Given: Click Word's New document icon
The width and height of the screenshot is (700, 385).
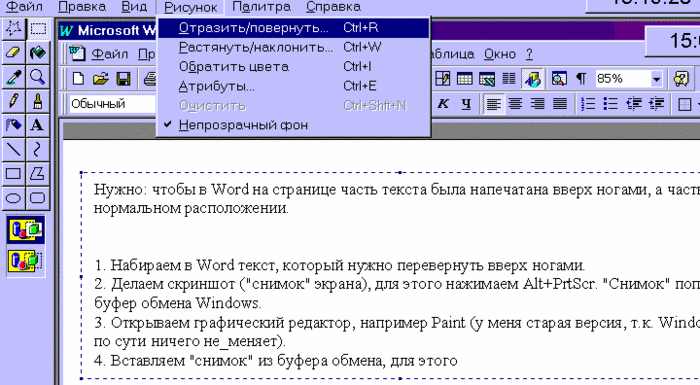Looking at the screenshot, I should 79,79.
